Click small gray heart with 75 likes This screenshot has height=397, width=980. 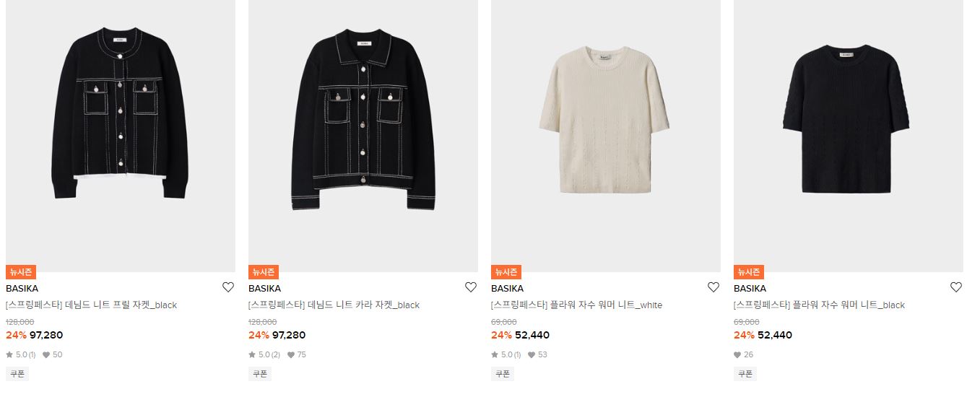(x=291, y=355)
